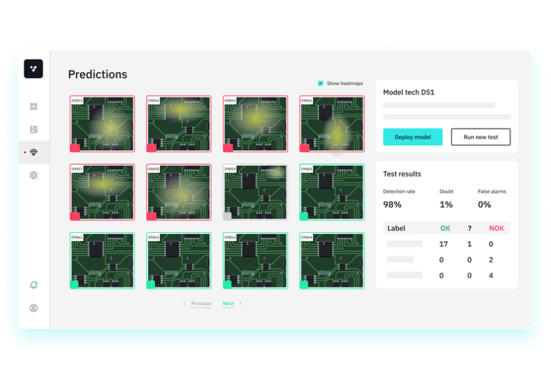The height and width of the screenshot is (392, 551).
Task: Open settings via the gear icon
Action: tap(33, 175)
